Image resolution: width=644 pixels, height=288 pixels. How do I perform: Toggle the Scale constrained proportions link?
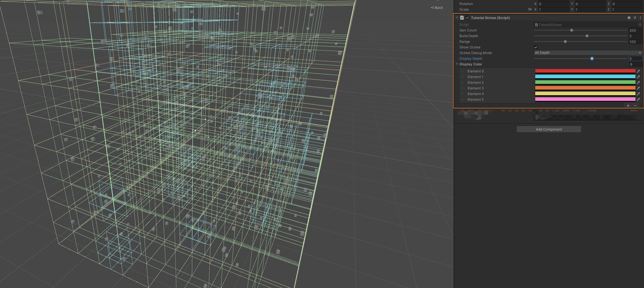530,9
